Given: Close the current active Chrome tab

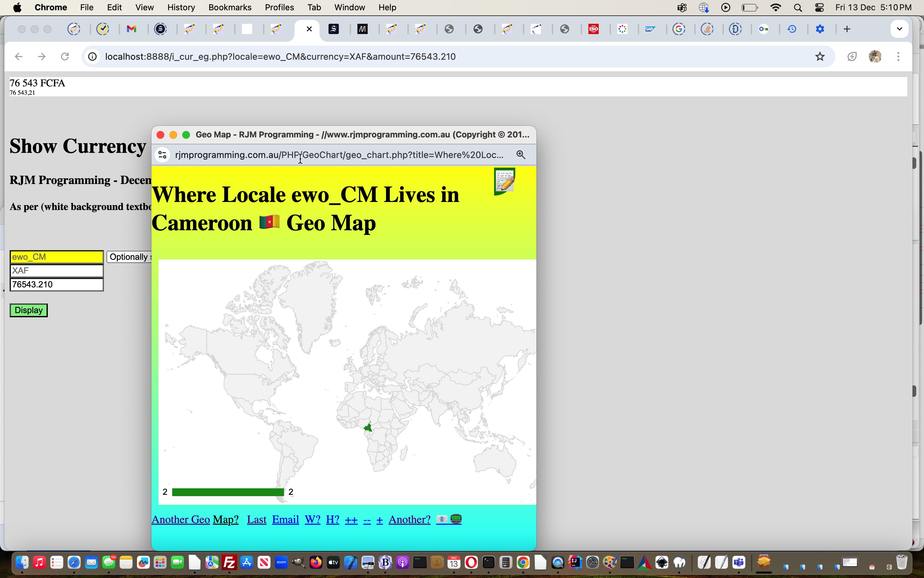Looking at the screenshot, I should point(309,29).
